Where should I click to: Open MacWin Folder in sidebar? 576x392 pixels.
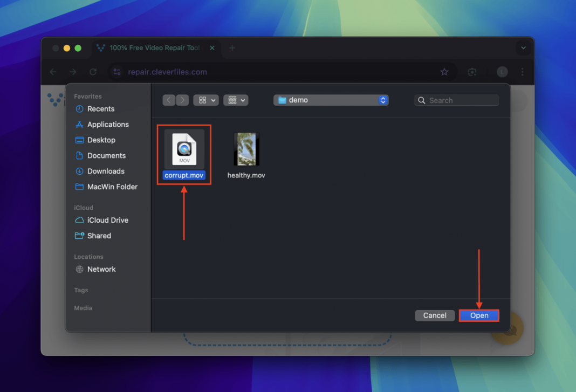coord(112,187)
